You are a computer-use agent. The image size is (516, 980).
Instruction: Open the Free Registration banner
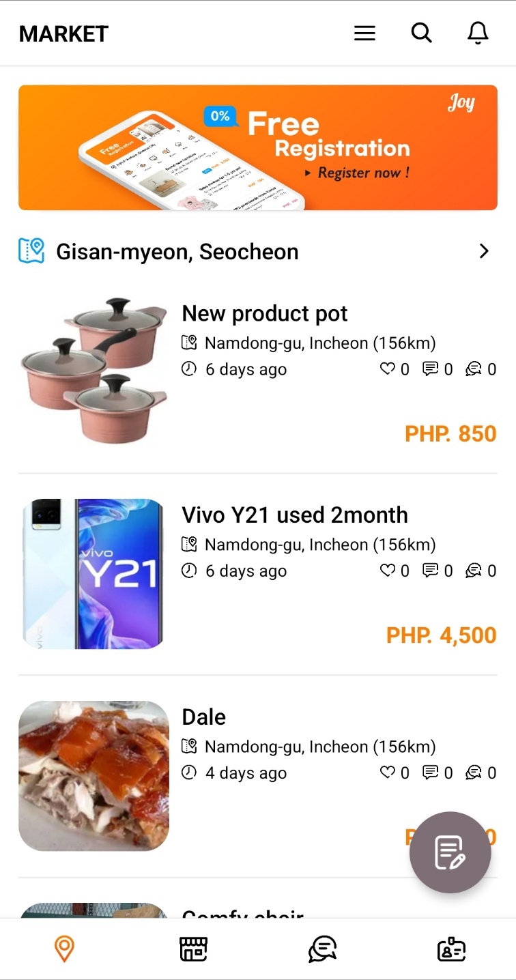pos(258,147)
